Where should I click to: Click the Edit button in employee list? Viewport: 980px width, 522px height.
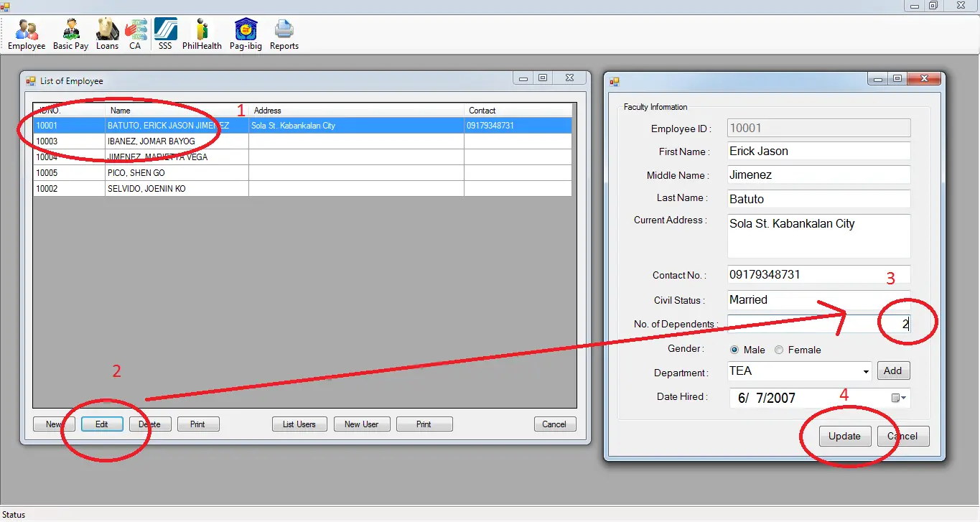click(102, 424)
